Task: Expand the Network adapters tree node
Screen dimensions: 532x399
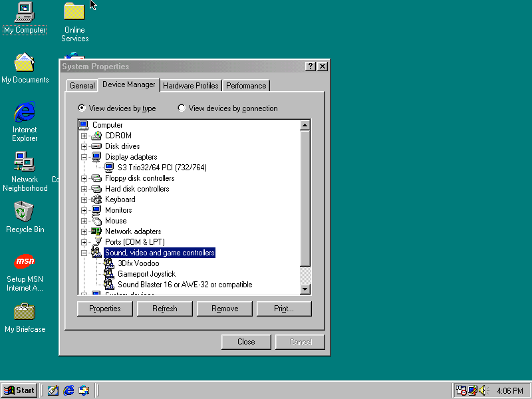Action: click(x=84, y=231)
